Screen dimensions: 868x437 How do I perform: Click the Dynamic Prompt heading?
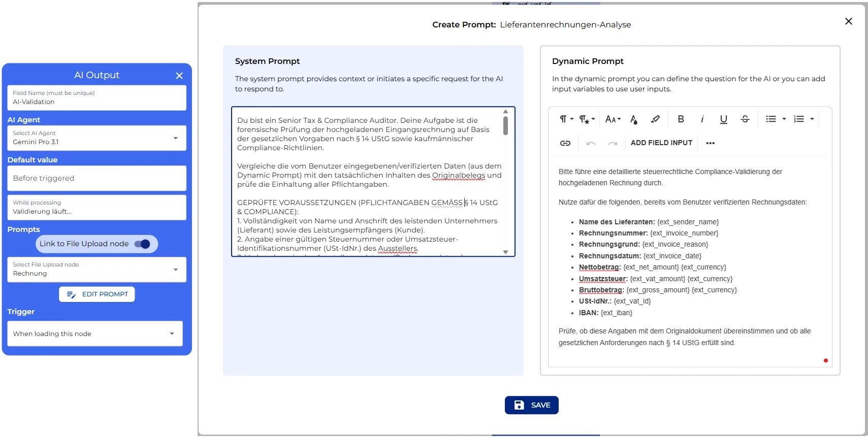click(588, 61)
